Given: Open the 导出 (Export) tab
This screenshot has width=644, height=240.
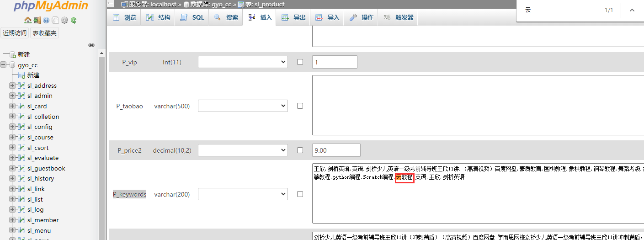Looking at the screenshot, I should [x=293, y=17].
